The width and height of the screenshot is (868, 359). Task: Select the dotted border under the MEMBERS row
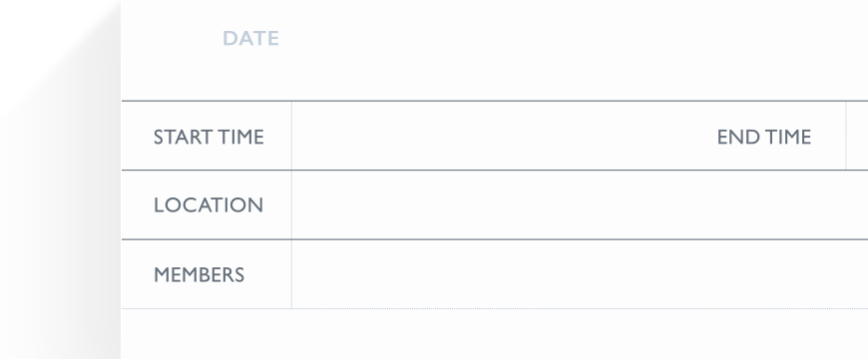pos(494,309)
